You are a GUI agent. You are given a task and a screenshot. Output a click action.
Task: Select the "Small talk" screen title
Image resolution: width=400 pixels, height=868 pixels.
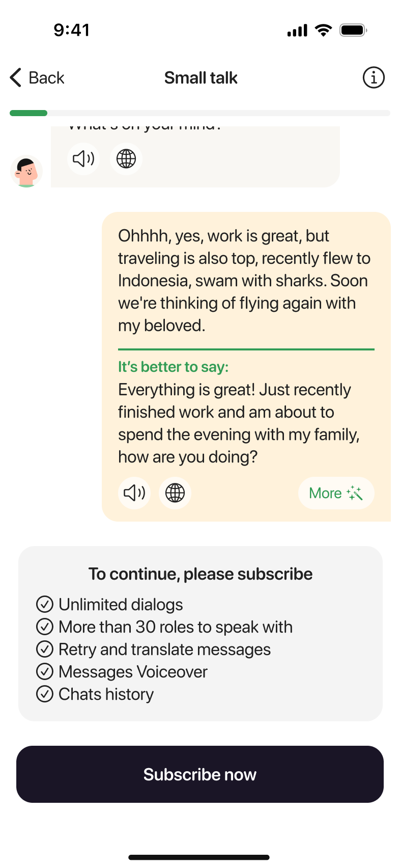tap(201, 78)
